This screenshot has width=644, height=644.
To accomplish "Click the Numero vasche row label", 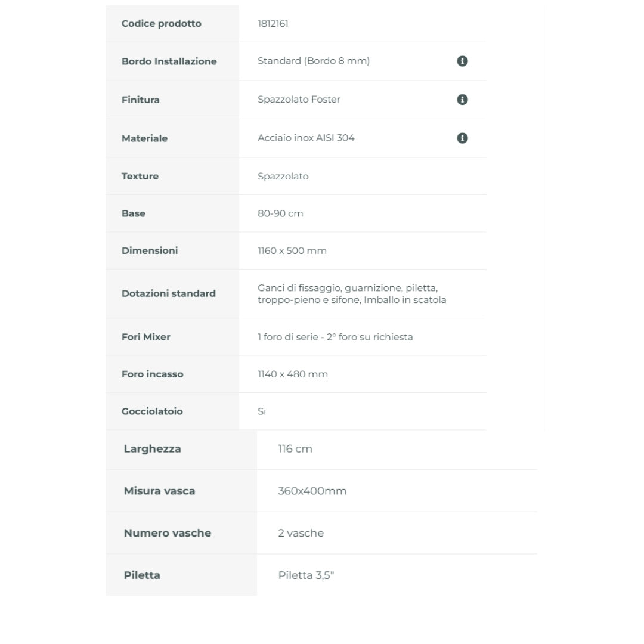I will 168,533.
